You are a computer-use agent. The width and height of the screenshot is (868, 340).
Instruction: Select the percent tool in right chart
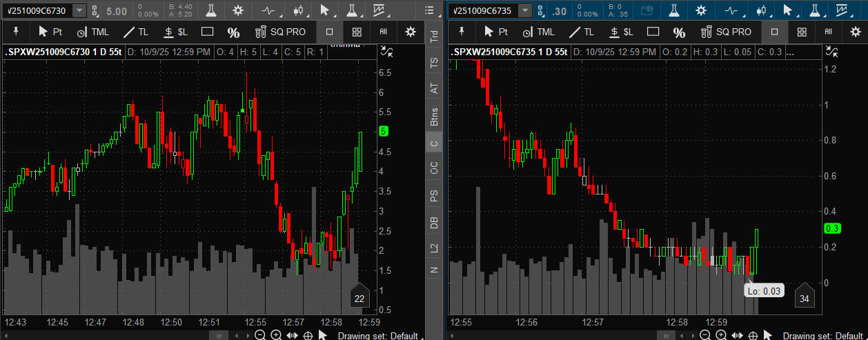click(679, 32)
